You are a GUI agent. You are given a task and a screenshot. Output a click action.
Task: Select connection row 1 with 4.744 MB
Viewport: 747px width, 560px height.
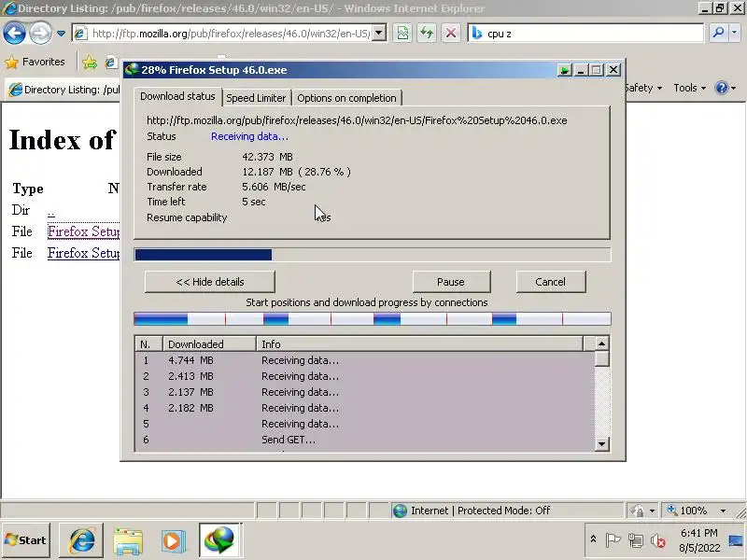[365, 360]
